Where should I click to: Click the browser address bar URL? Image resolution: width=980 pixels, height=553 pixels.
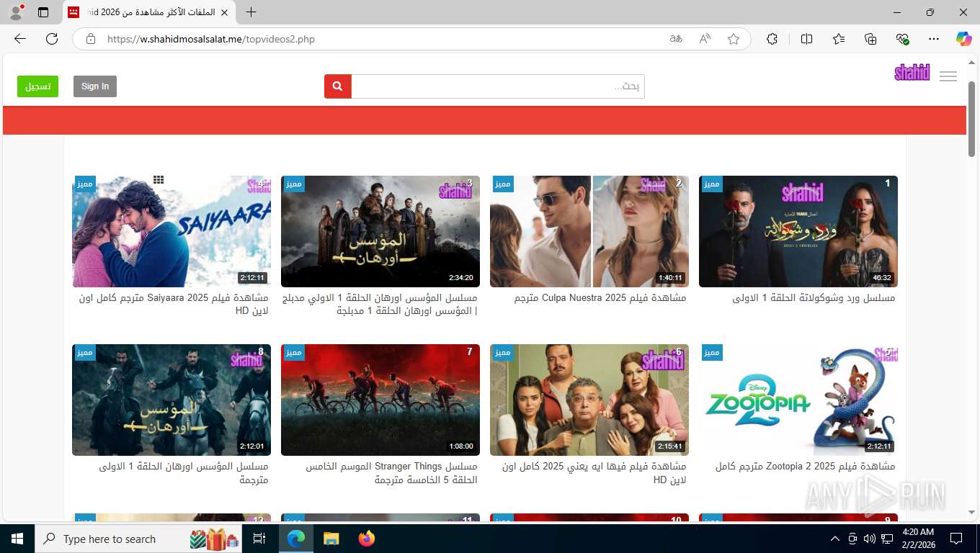(211, 39)
